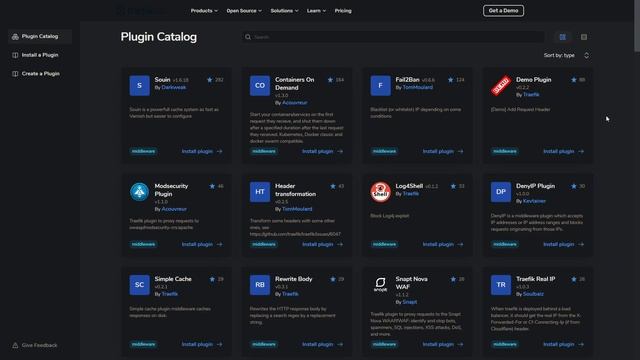The width and height of the screenshot is (640, 360).
Task: Click the Get a Demo button
Action: tap(503, 11)
